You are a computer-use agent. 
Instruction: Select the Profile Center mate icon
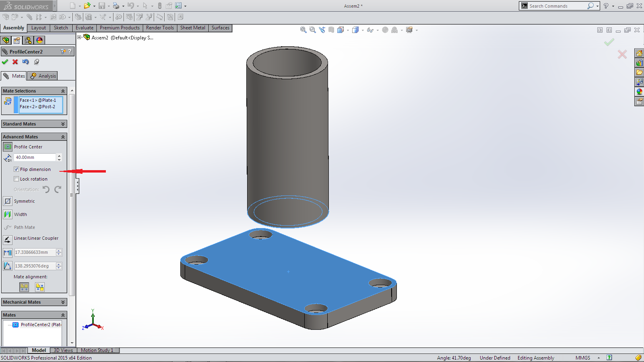tap(8, 147)
